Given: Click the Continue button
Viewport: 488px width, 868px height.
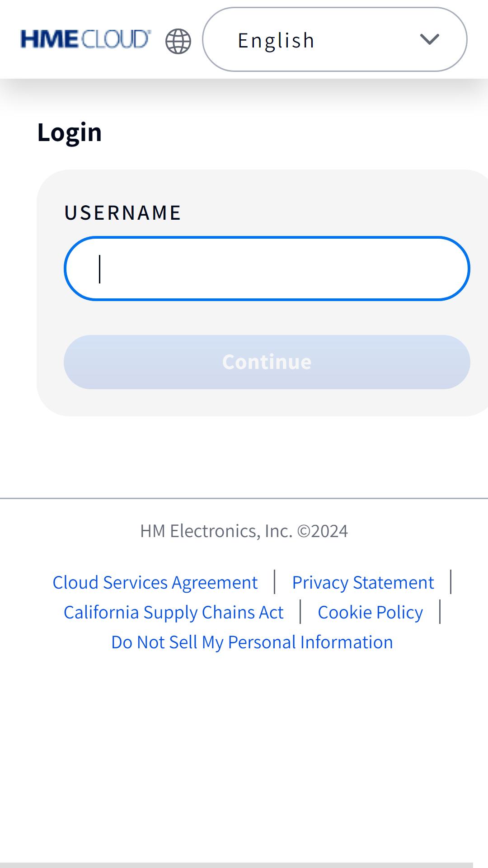Looking at the screenshot, I should click(x=267, y=362).
